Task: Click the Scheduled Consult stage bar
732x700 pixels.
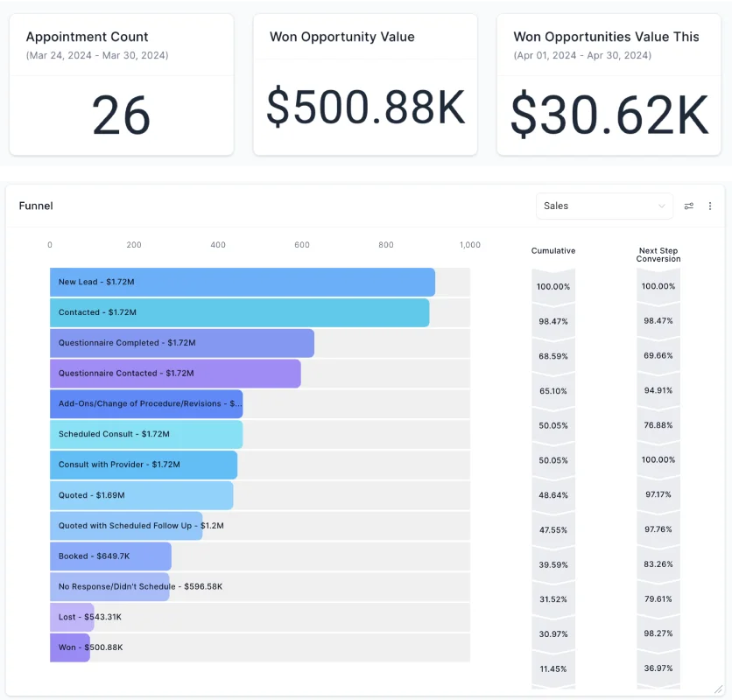Action: coord(145,434)
